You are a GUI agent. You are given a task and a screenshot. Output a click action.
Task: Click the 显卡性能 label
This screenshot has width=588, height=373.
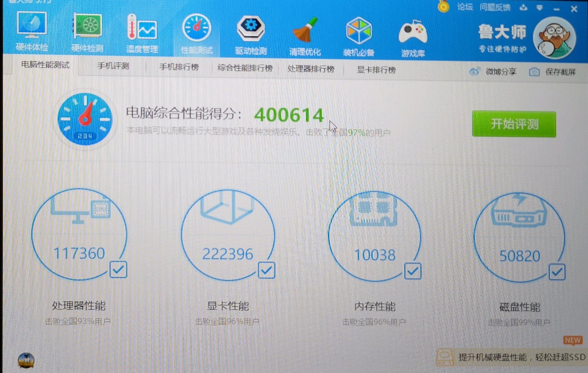coord(228,306)
